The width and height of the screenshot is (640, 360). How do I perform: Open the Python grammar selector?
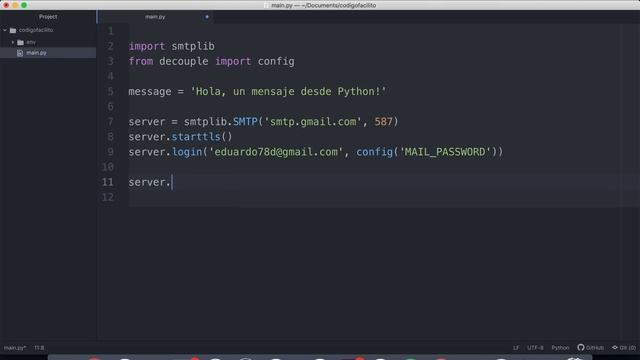560,348
